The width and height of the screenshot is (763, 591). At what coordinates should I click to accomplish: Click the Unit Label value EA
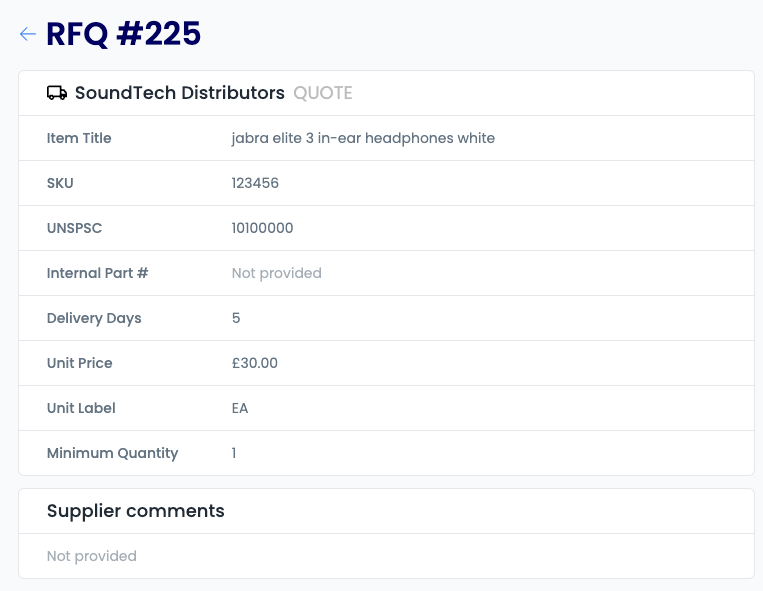point(240,408)
